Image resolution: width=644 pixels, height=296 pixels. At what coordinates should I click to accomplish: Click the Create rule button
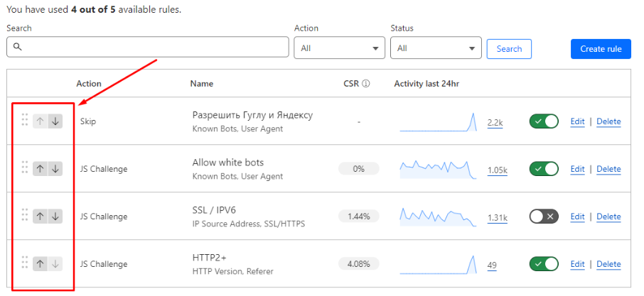(601, 49)
